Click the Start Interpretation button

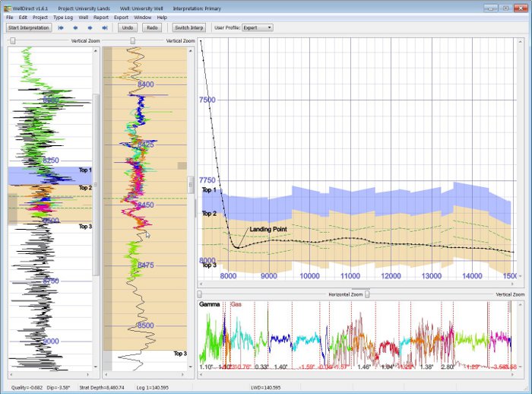coord(29,28)
